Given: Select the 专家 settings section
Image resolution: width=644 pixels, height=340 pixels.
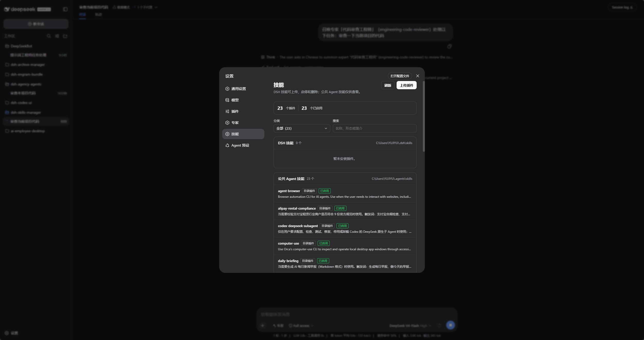Looking at the screenshot, I should (243, 123).
